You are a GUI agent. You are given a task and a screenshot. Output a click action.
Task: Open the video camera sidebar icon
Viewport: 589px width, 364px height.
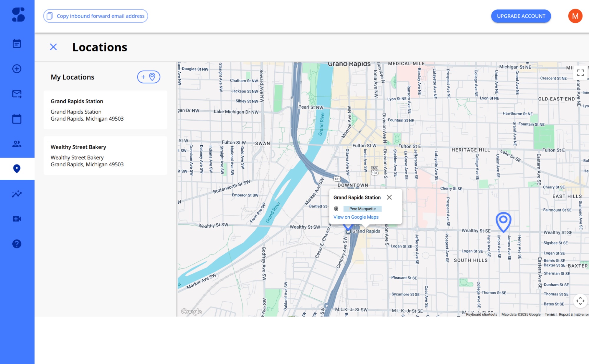pos(17,219)
